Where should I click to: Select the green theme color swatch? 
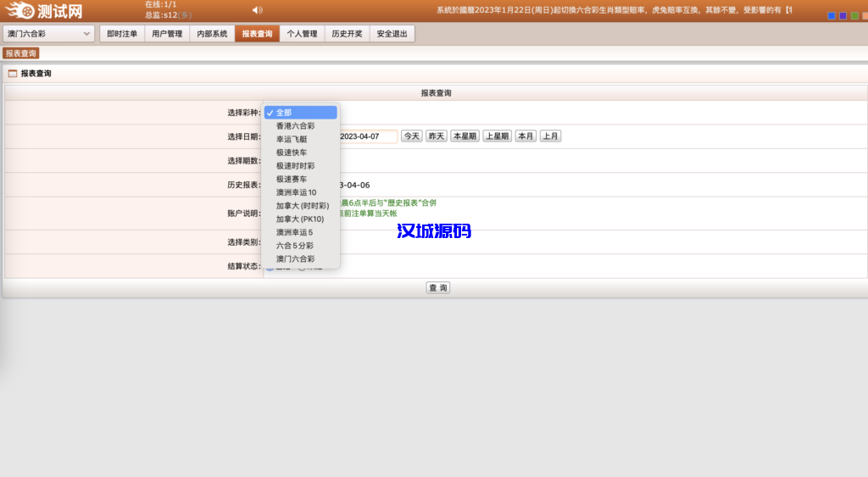[854, 15]
